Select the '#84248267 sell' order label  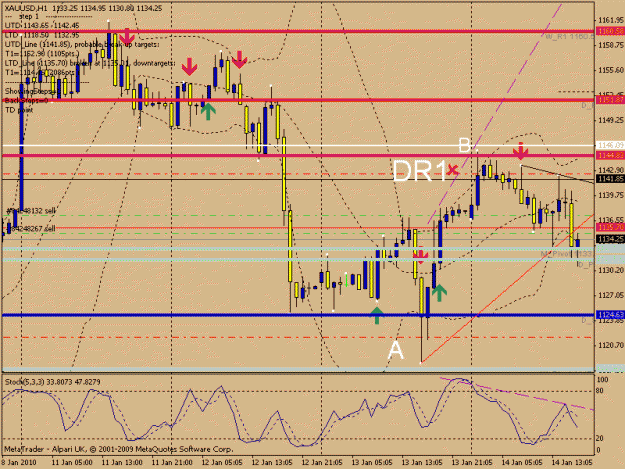[31, 229]
